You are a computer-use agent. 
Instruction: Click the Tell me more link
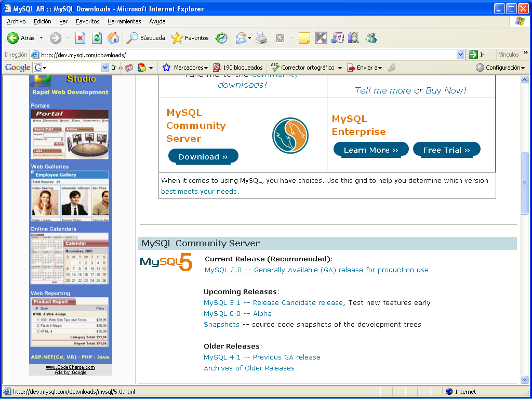[x=383, y=90]
